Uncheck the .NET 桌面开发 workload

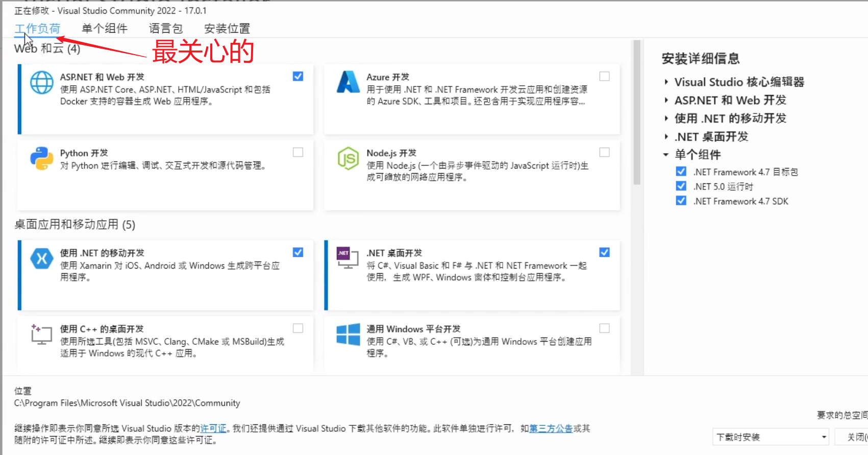point(604,252)
